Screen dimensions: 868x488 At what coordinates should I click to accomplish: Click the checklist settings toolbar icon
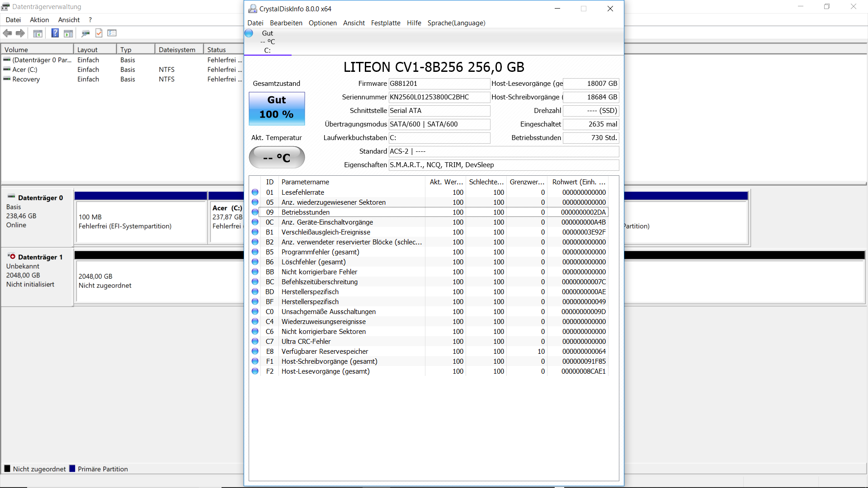(x=112, y=33)
